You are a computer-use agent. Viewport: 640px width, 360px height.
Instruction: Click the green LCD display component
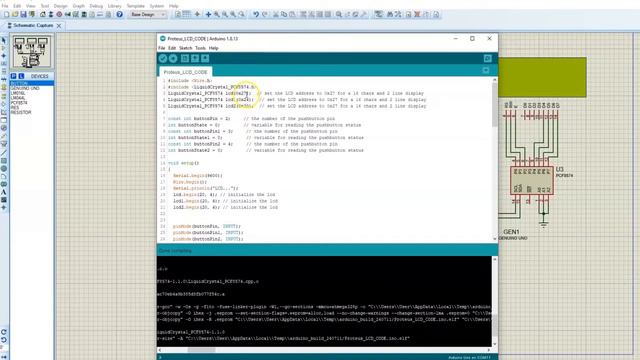click(542, 77)
